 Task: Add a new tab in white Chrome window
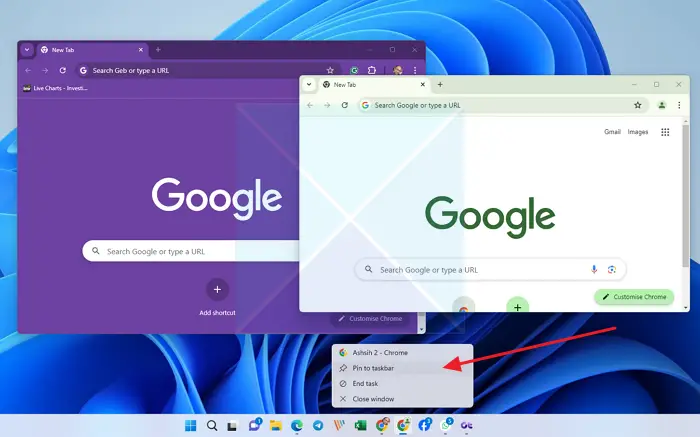coord(440,84)
